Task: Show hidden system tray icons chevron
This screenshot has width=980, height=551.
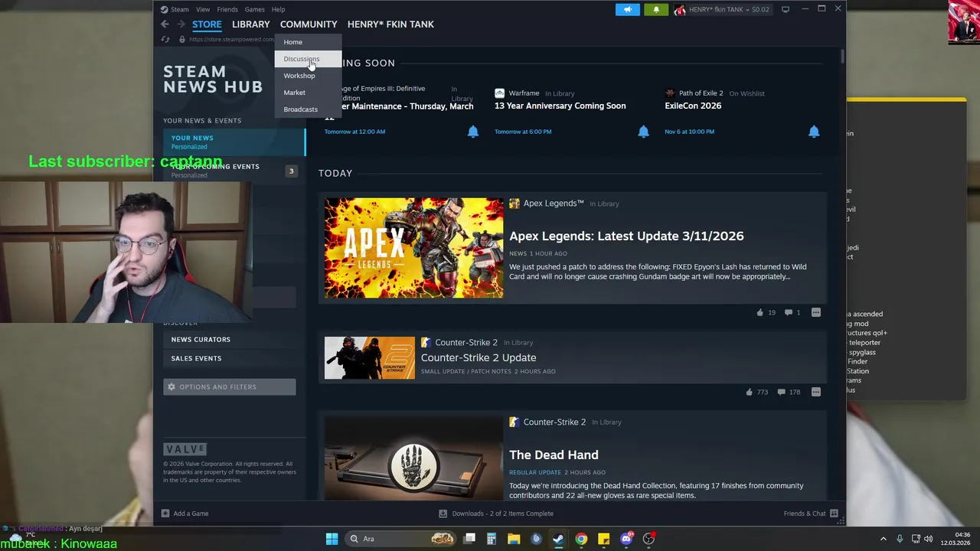Action: click(x=883, y=539)
